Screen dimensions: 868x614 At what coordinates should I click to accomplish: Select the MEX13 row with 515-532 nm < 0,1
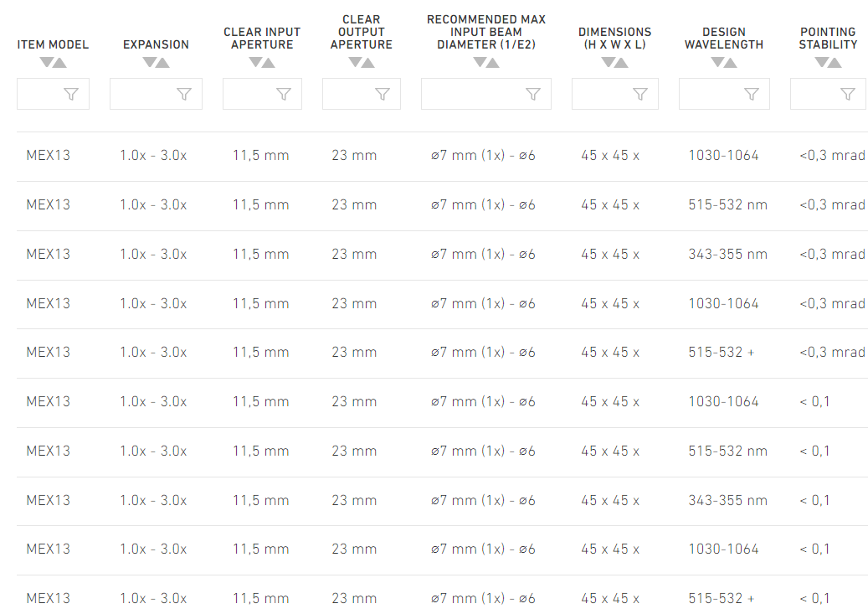point(442,451)
